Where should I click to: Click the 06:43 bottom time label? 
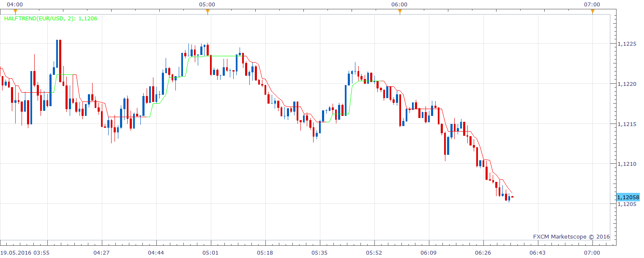pos(538,253)
